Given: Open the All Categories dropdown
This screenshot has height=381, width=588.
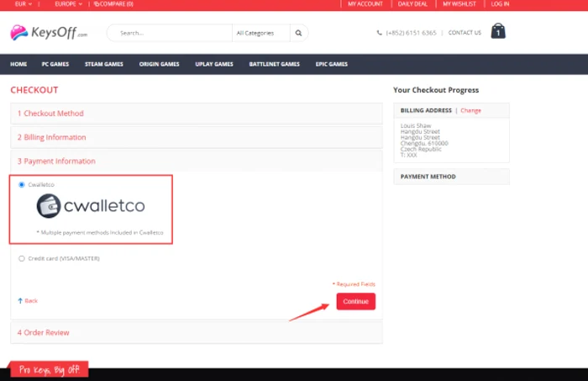Looking at the screenshot, I should pyautogui.click(x=261, y=33).
